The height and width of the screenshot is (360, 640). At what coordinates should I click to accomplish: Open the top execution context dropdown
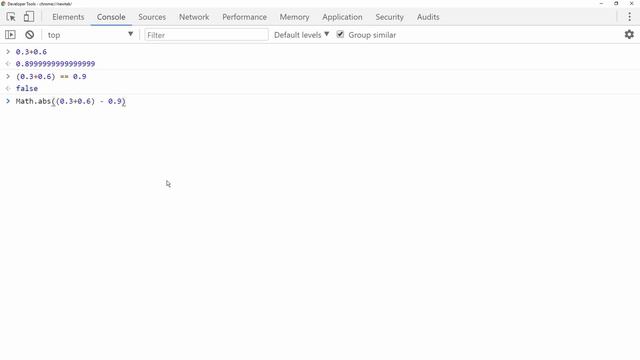point(90,35)
